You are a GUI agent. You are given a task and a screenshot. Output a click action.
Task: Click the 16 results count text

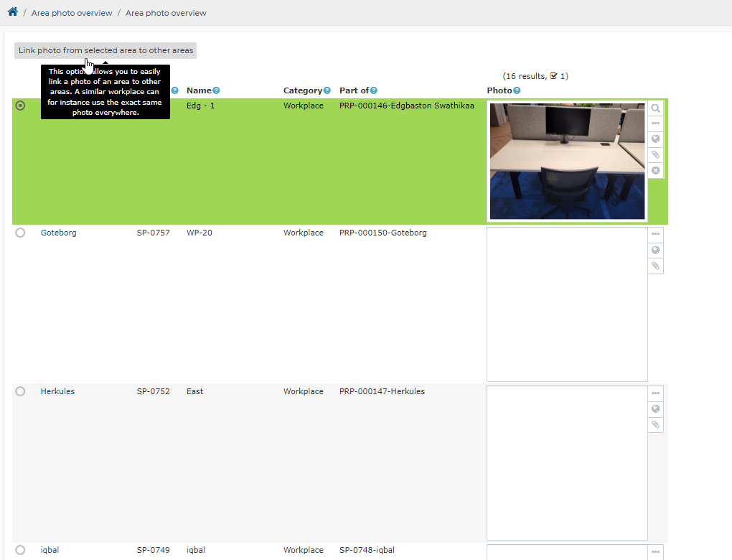click(535, 76)
